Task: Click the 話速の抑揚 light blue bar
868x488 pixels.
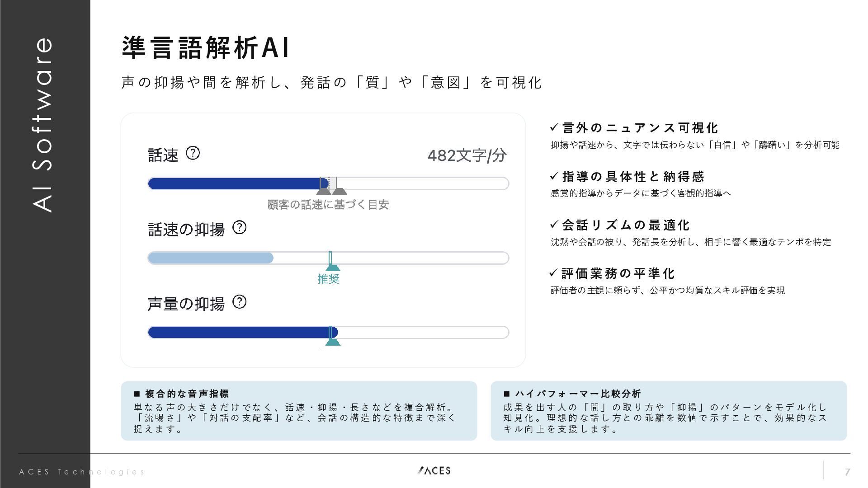Action: (211, 258)
